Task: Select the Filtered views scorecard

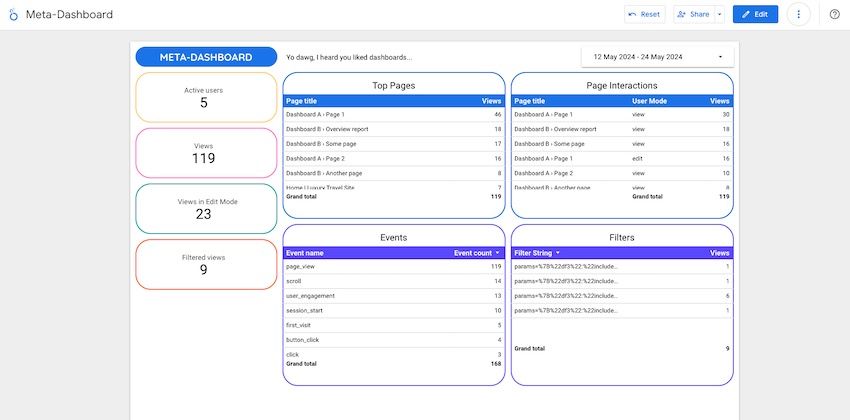Action: pos(206,264)
